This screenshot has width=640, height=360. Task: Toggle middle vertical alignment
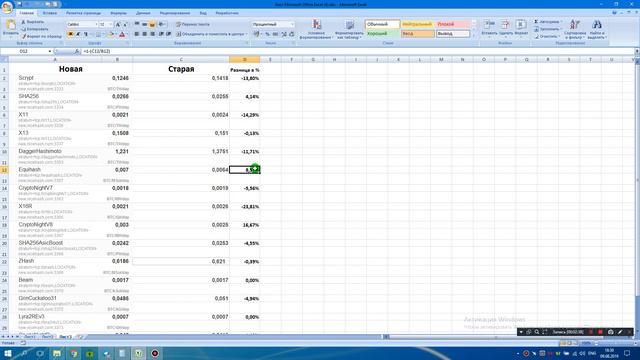click(x=144, y=24)
